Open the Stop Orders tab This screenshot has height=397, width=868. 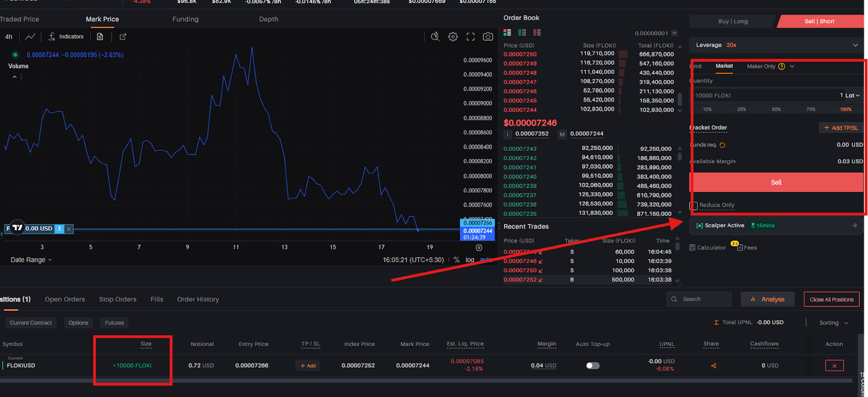[x=118, y=299]
